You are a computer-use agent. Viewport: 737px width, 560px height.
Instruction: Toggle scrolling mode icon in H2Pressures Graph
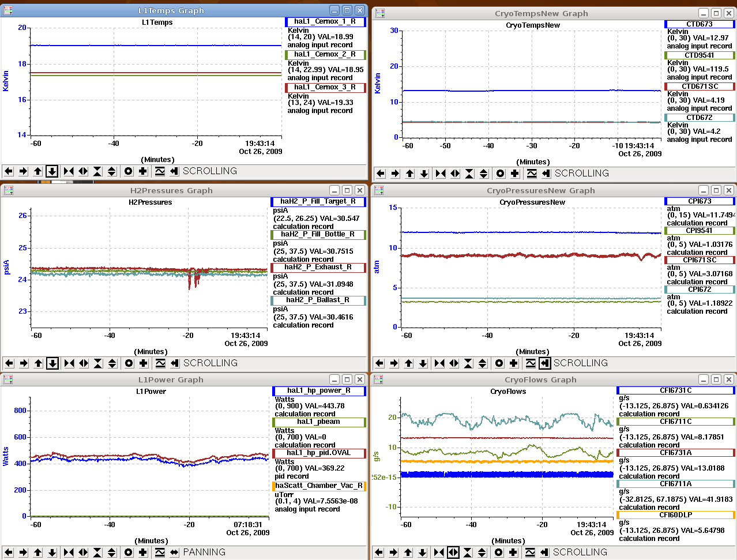(x=175, y=363)
